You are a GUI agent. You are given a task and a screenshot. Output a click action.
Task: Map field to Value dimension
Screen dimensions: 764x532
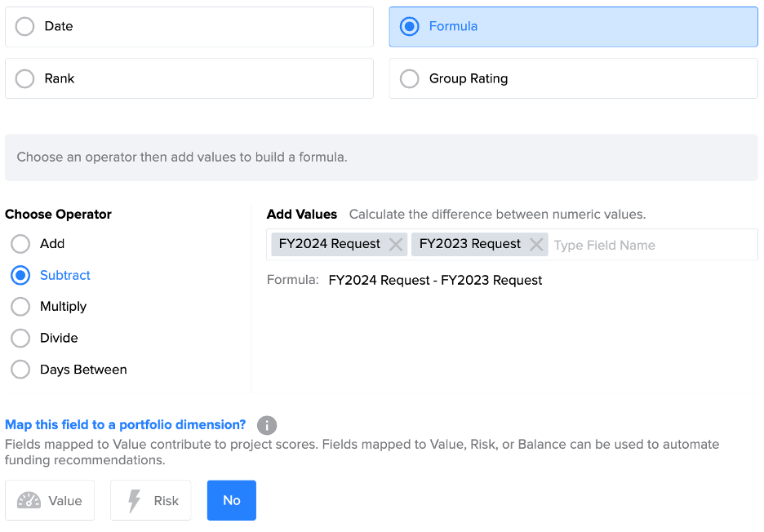tap(50, 500)
